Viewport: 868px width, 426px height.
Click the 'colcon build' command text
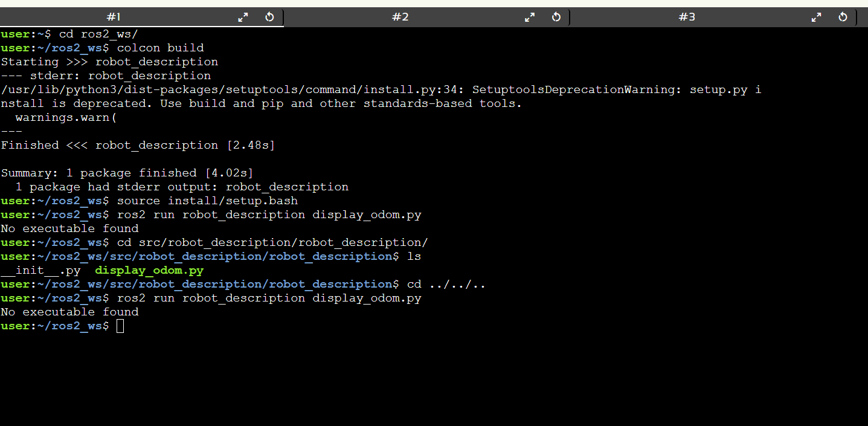click(160, 48)
